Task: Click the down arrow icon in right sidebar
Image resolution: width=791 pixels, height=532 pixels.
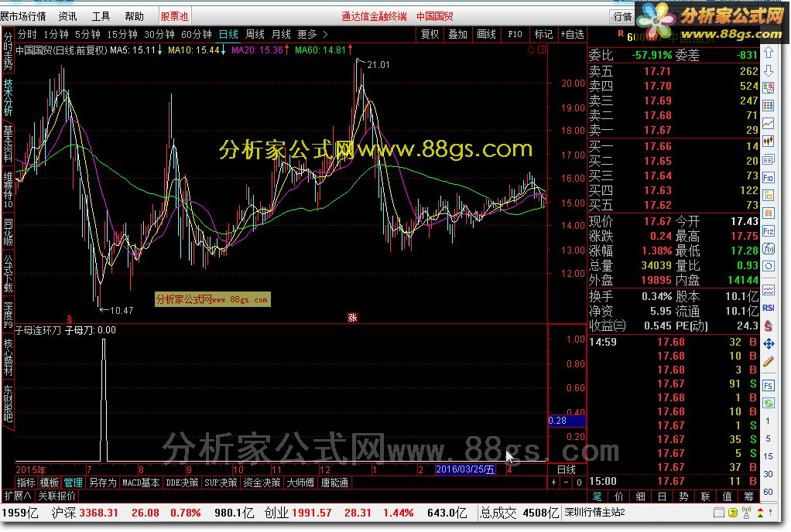Action: 769,70
